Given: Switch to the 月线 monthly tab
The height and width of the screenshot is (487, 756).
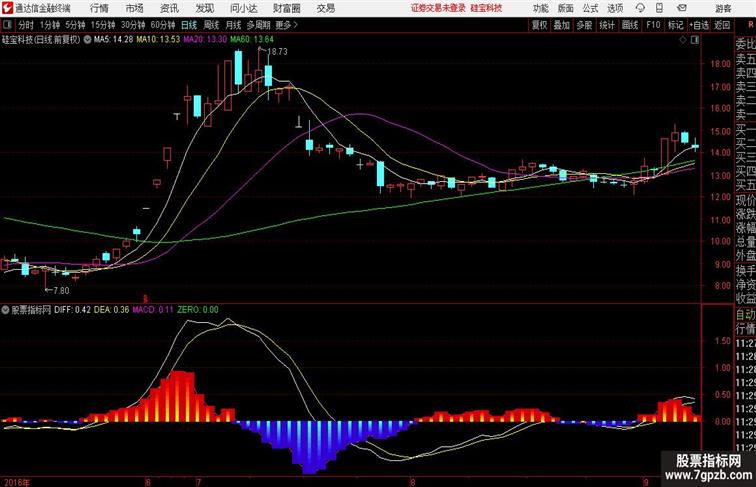Looking at the screenshot, I should 233,25.
